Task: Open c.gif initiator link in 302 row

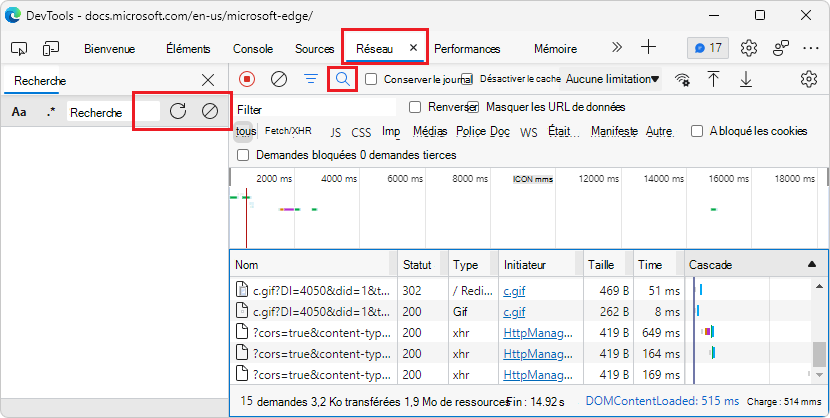Action: [514, 290]
